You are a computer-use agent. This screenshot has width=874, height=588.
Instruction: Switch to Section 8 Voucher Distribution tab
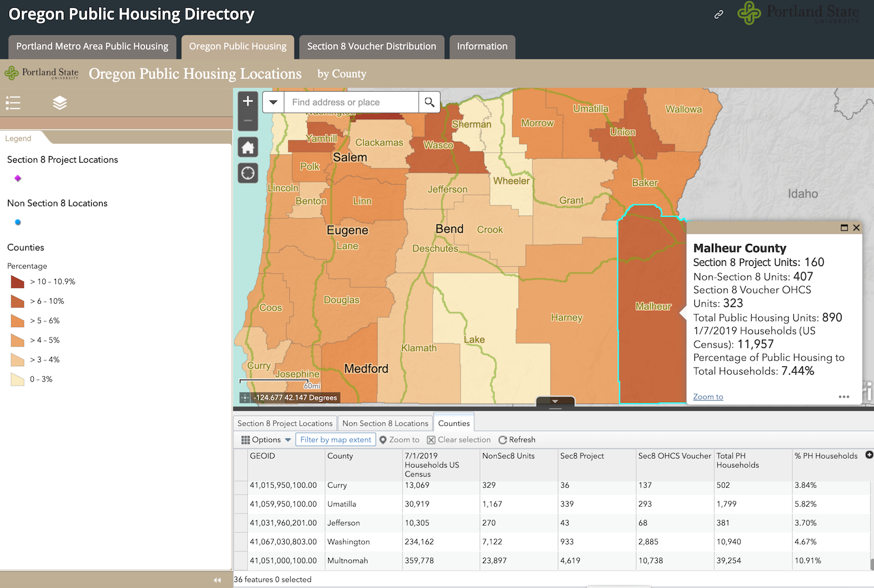(x=372, y=47)
